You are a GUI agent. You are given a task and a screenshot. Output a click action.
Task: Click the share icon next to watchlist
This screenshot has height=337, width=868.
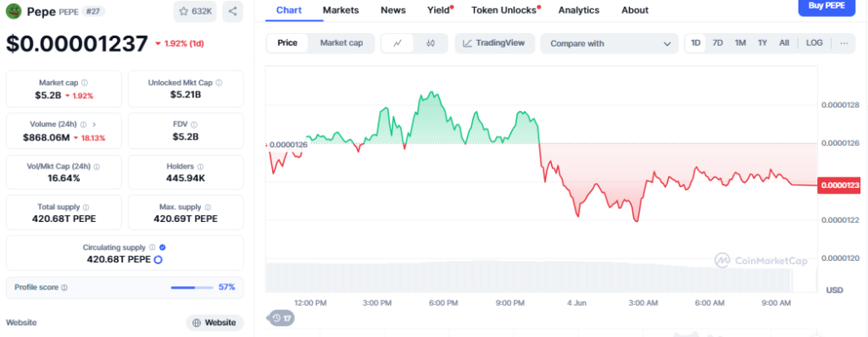pos(232,11)
